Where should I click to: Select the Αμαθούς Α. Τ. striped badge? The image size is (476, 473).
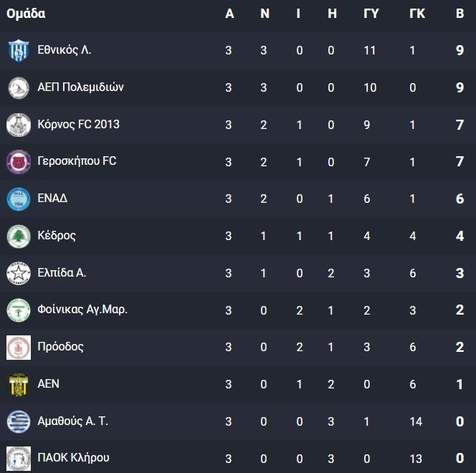[19, 421]
